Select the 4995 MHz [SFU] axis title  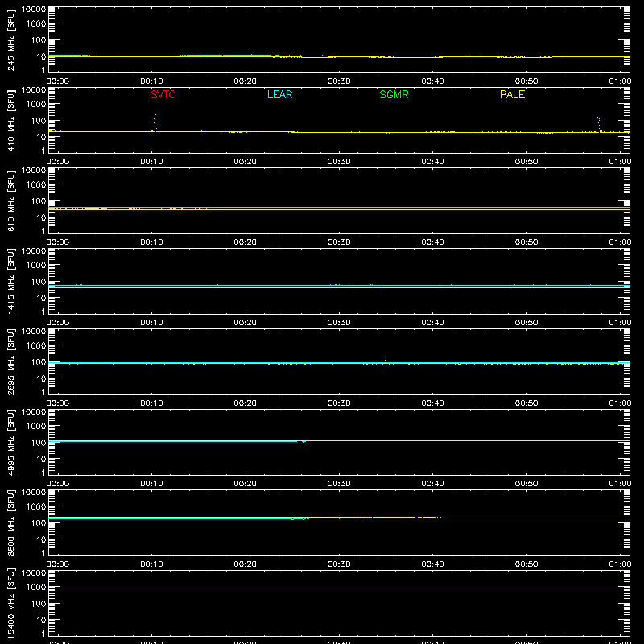[x=11, y=442]
